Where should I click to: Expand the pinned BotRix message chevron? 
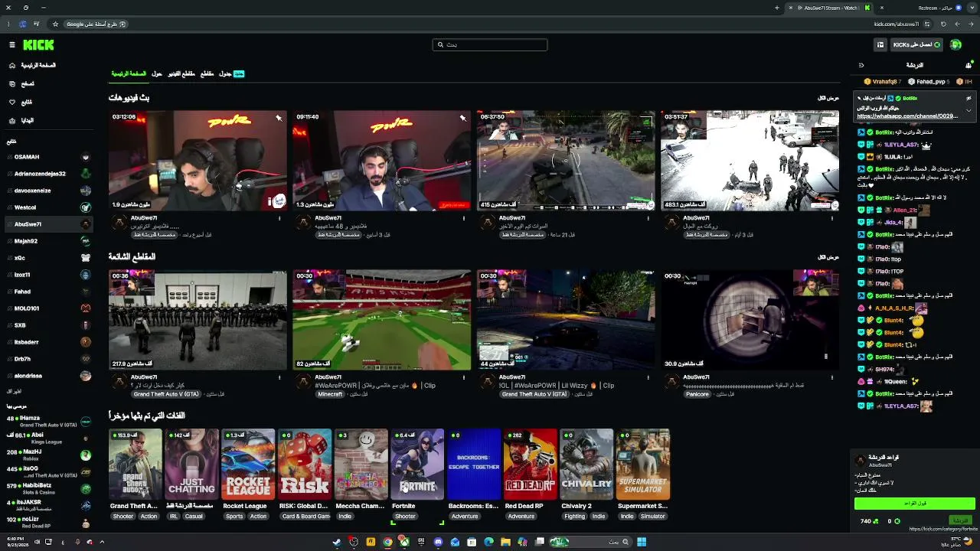coord(969,109)
